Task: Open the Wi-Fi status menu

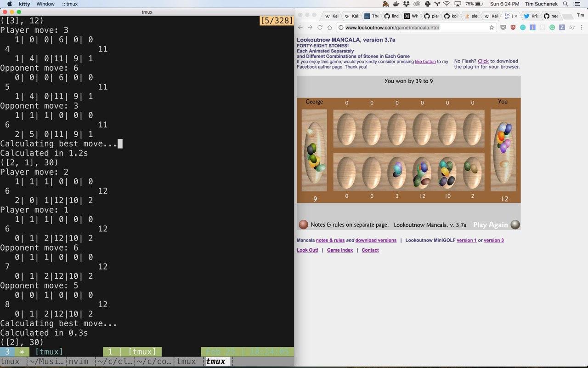Action: click(x=447, y=4)
